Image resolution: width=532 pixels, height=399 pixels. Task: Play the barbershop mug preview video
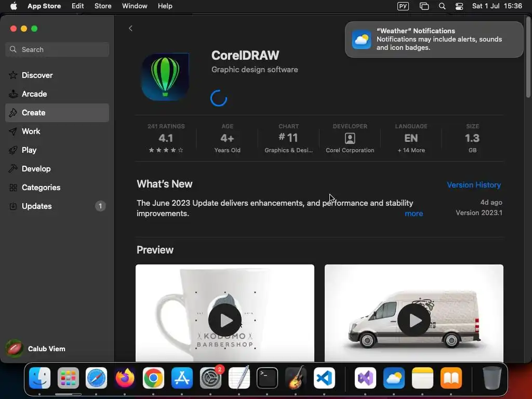click(x=225, y=320)
